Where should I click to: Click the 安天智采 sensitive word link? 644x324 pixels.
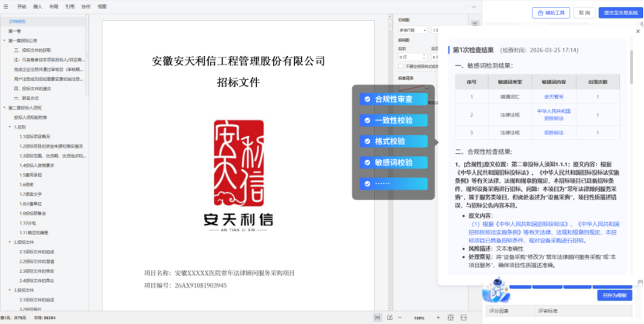coord(552,96)
